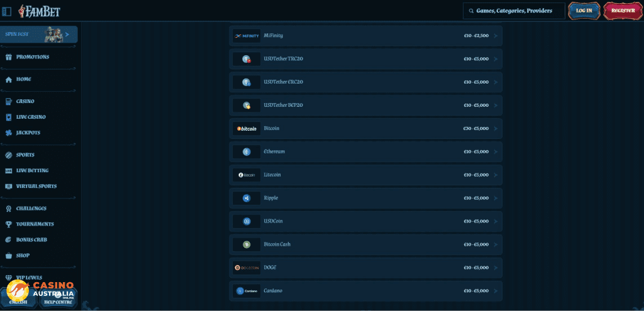Click the Bitcoin Cash coin logo
Screen dimensions: 644x311
click(247, 244)
